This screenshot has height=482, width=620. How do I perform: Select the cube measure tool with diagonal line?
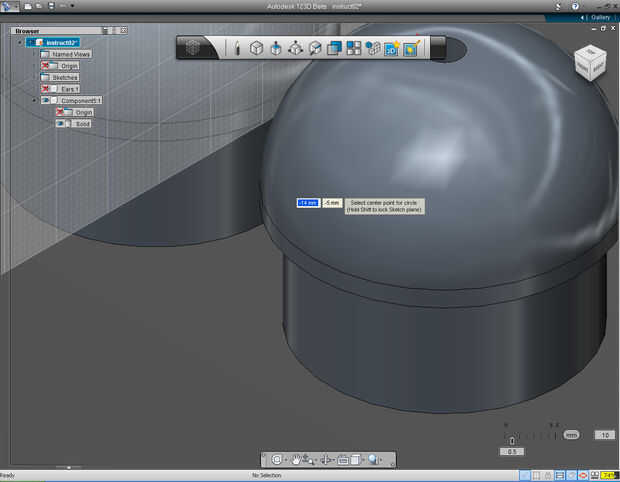[315, 48]
